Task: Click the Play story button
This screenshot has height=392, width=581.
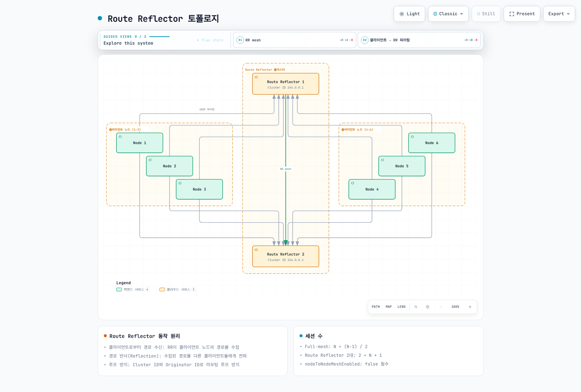Action: click(x=210, y=40)
